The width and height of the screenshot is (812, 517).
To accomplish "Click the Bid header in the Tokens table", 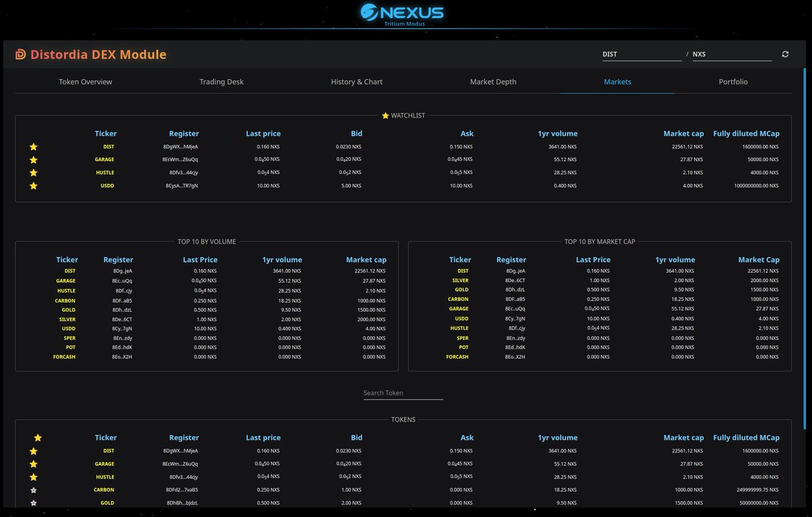I will coord(357,438).
